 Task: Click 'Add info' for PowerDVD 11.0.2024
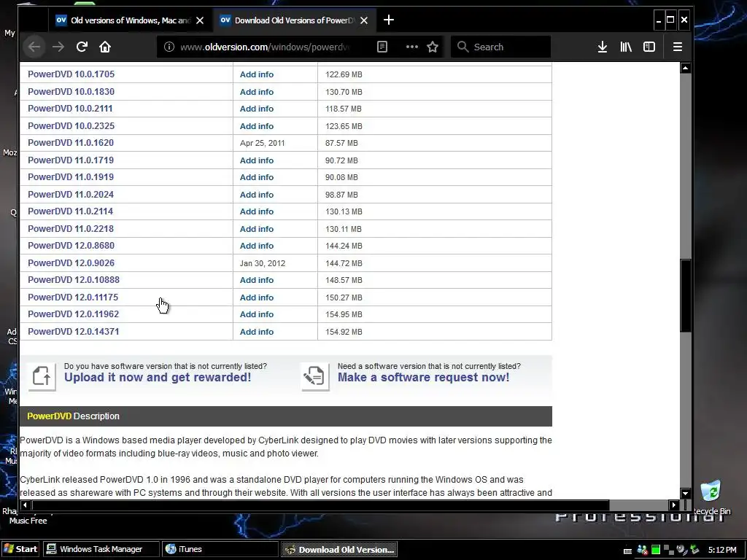point(257,194)
